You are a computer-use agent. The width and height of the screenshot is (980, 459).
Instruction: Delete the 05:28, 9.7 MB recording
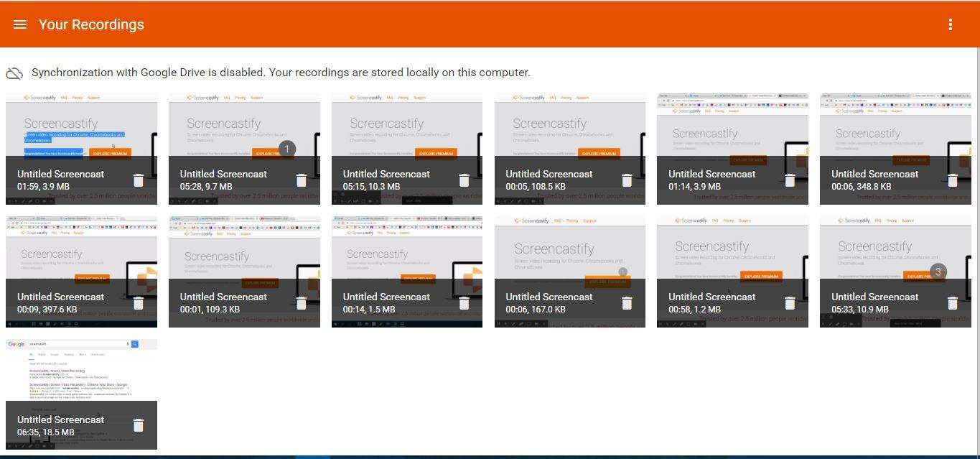(302, 180)
